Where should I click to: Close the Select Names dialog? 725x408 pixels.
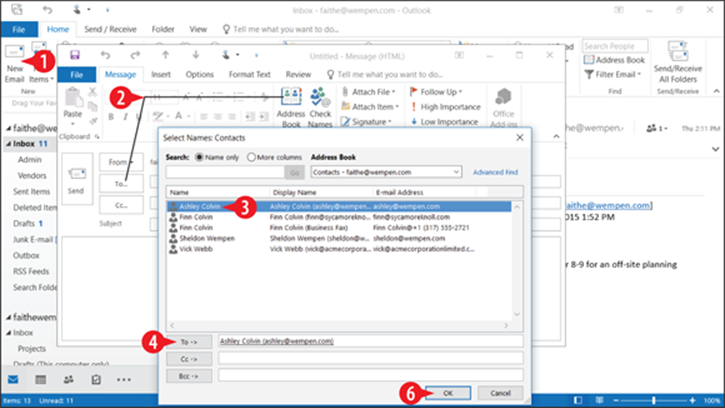pos(520,137)
